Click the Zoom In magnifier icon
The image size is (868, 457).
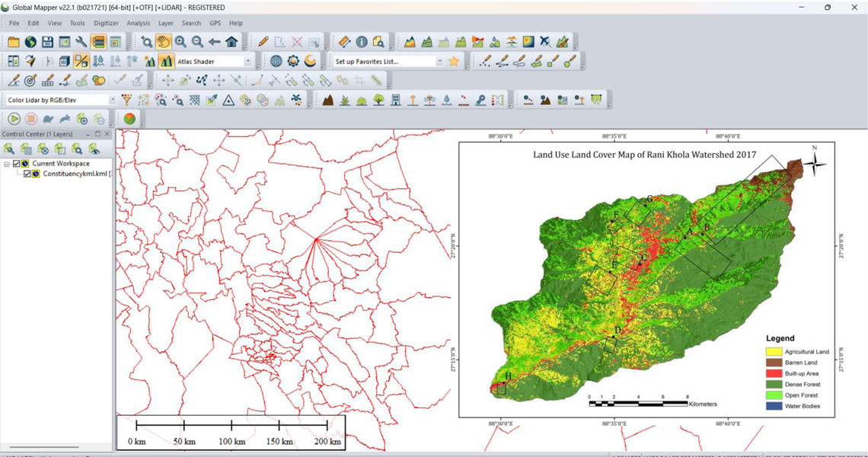[180, 42]
